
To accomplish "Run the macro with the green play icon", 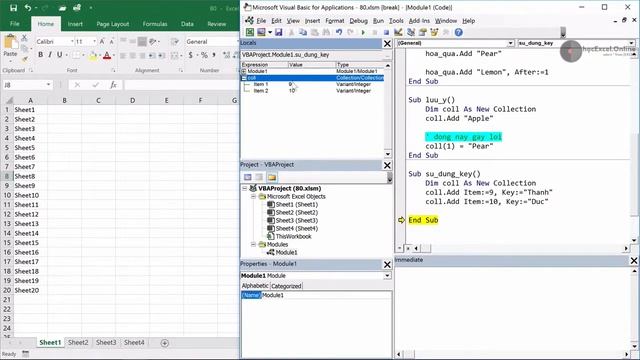I will click(363, 32).
